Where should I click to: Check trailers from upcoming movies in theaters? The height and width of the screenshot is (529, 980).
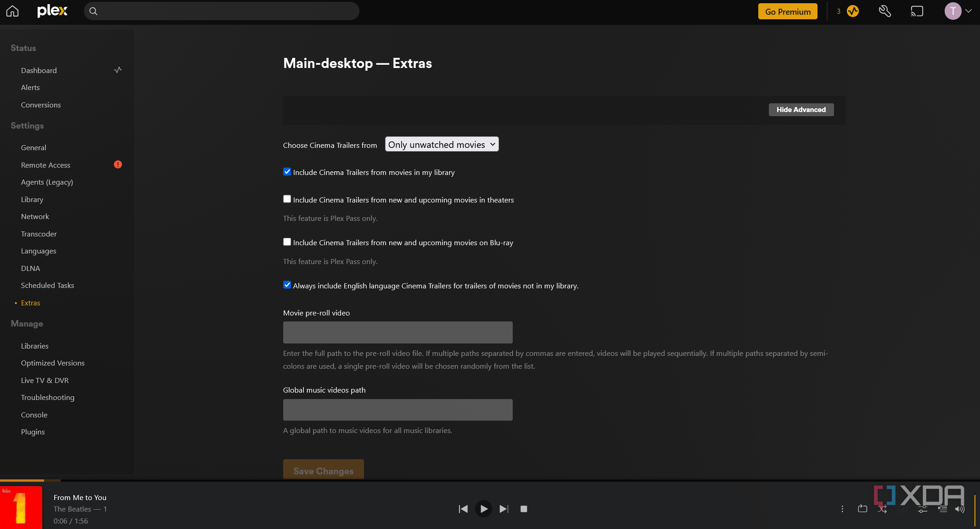(287, 199)
